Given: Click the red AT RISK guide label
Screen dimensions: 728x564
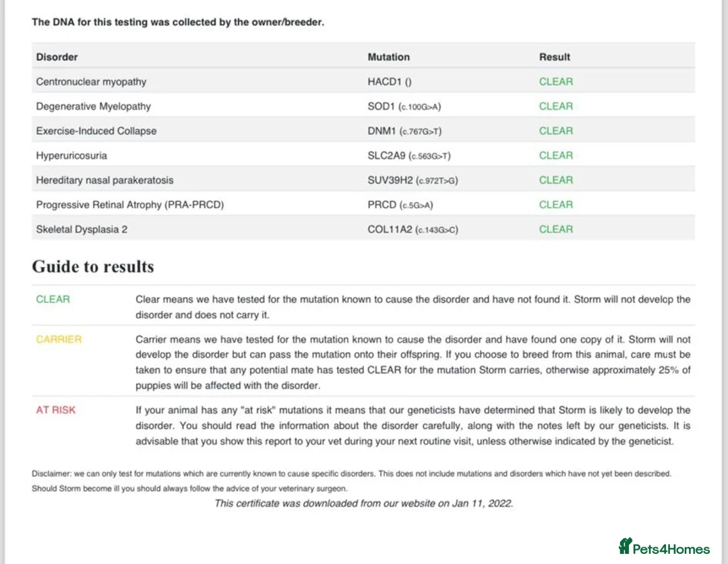Looking at the screenshot, I should tap(56, 410).
